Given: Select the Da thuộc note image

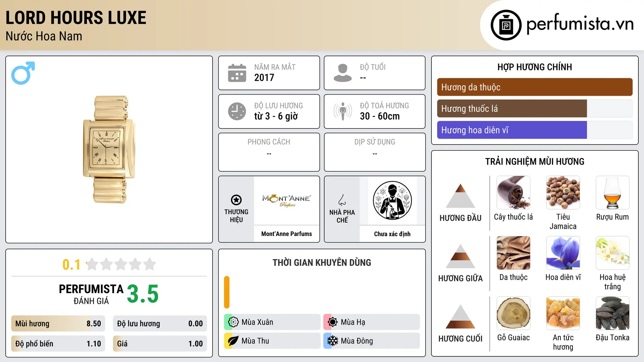Looking at the screenshot, I should [514, 253].
